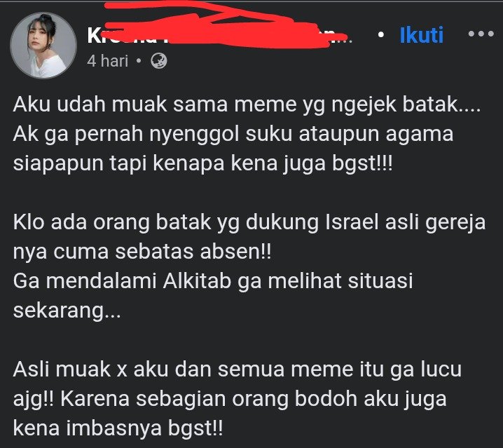503x448 pixels.
Task: Open the three-dot post options menu
Action: pyautogui.click(x=481, y=34)
